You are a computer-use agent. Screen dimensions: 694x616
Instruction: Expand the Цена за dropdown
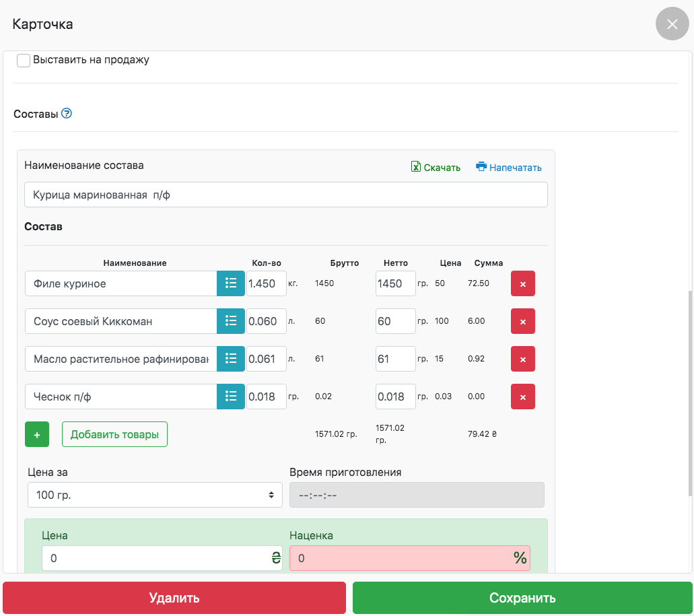pos(155,495)
